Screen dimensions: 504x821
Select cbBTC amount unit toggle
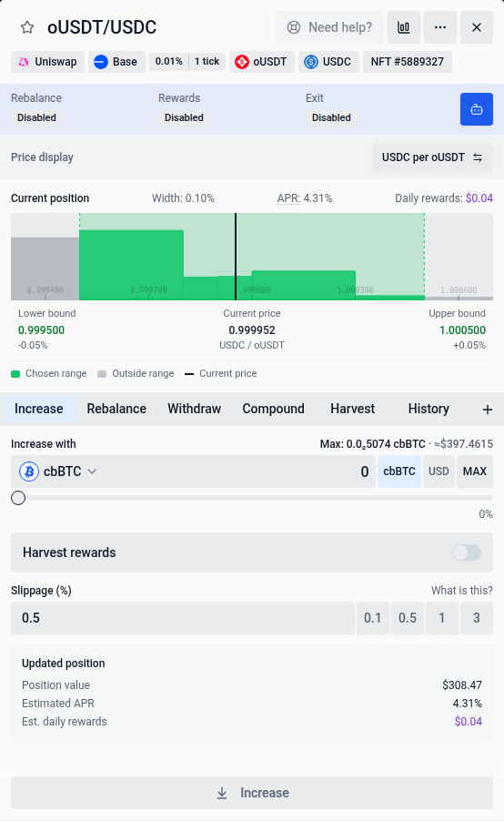(x=399, y=471)
